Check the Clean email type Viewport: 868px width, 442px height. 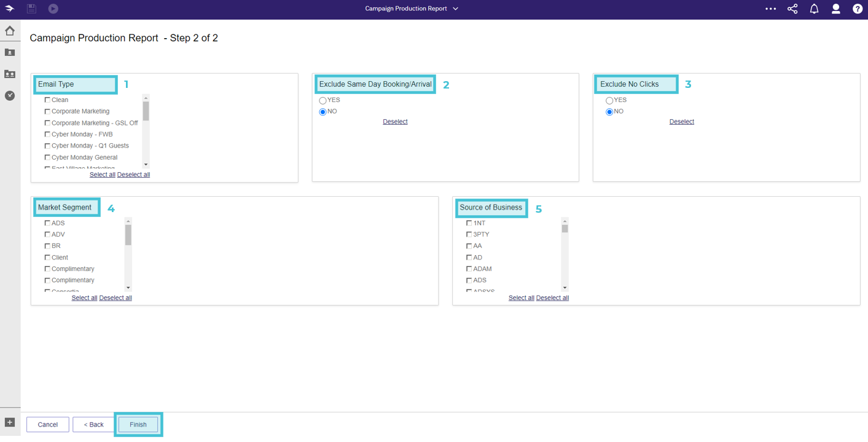[x=47, y=100]
